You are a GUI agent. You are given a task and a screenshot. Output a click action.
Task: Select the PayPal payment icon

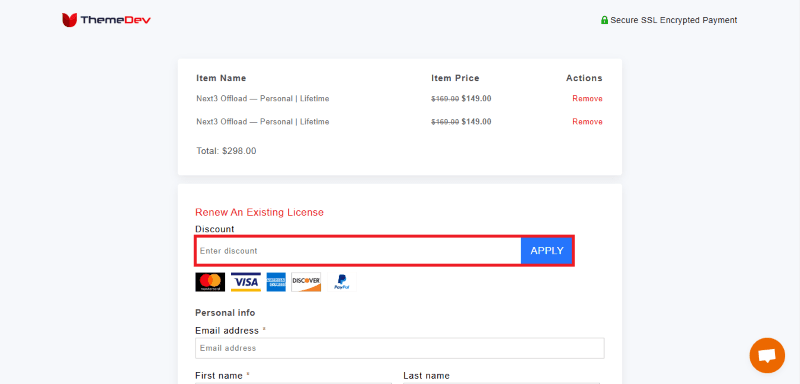click(x=341, y=282)
